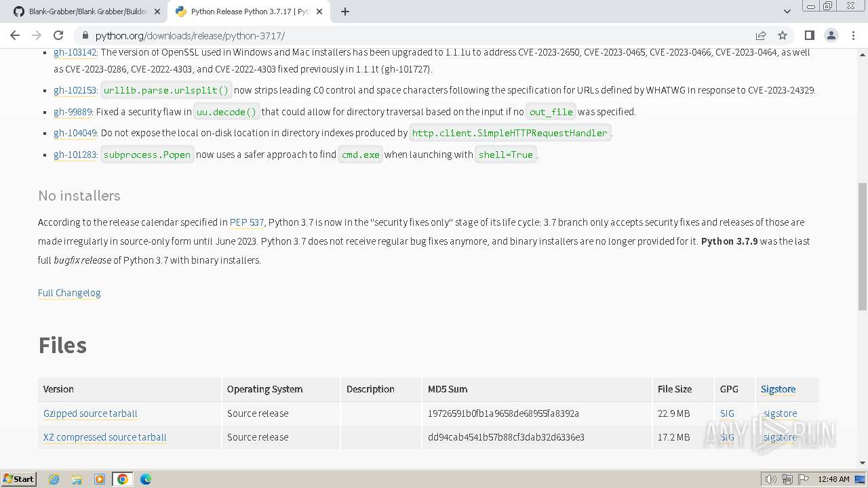Click the 12:48 AM taskbar clock
Viewport: 868px width, 488px height.
click(x=833, y=479)
